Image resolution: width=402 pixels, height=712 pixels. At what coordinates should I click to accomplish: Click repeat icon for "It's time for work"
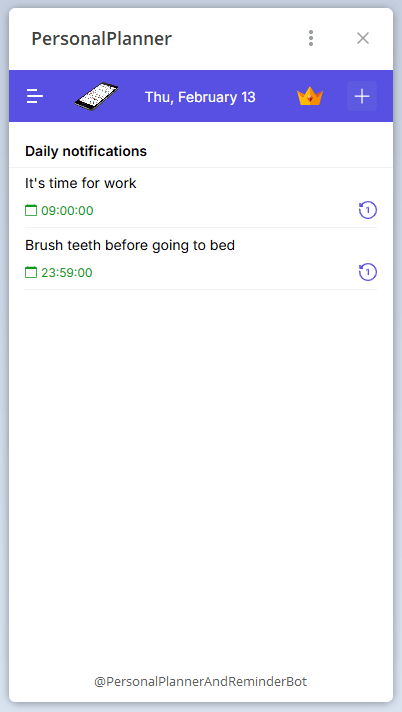tap(368, 210)
